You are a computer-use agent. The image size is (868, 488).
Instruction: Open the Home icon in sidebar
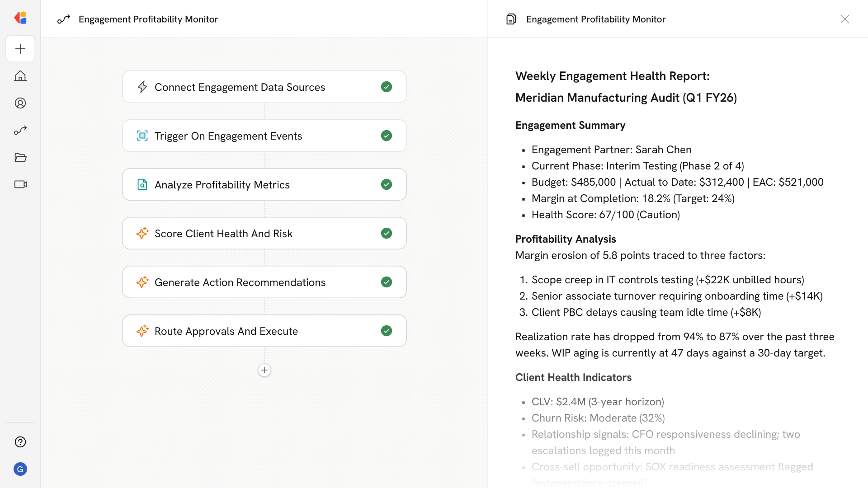[x=20, y=76]
